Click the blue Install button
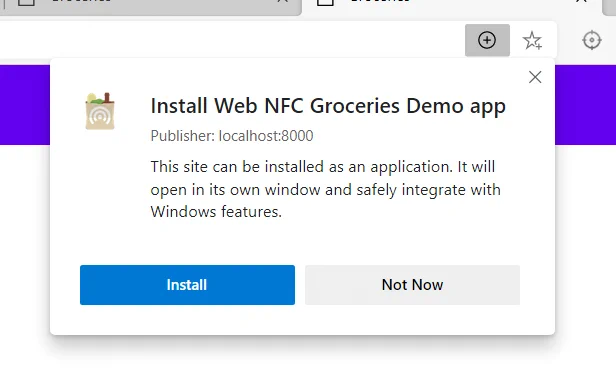 point(187,285)
